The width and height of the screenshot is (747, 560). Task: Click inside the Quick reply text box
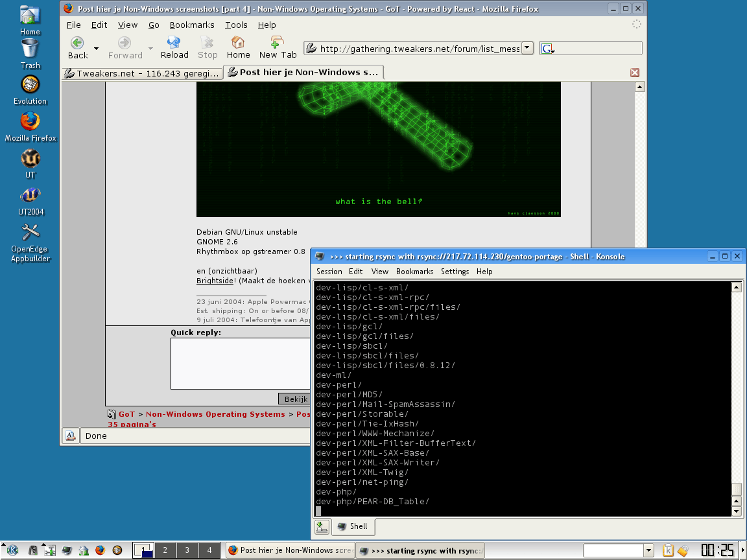coord(240,363)
